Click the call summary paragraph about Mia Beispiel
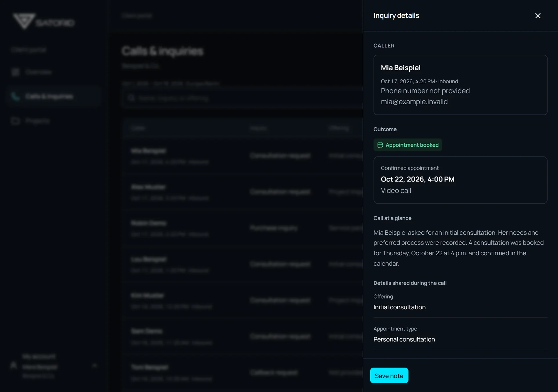Viewport: 558px width, 392px height. point(459,248)
